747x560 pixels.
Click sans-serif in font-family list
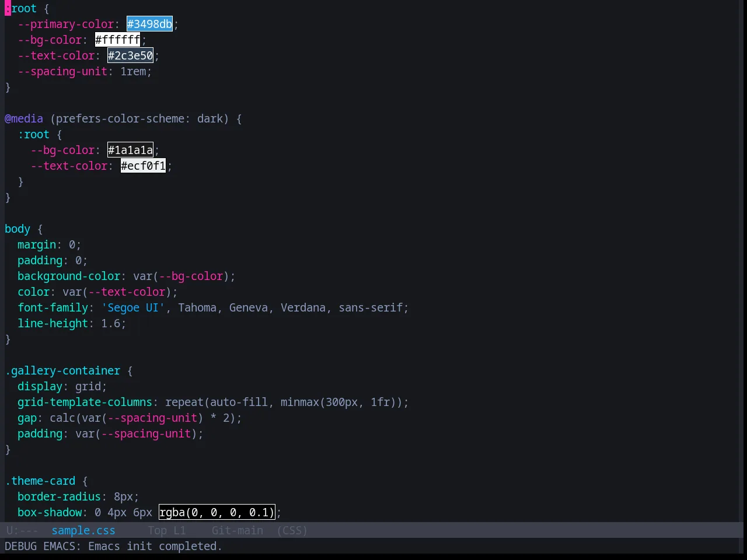pyautogui.click(x=371, y=307)
